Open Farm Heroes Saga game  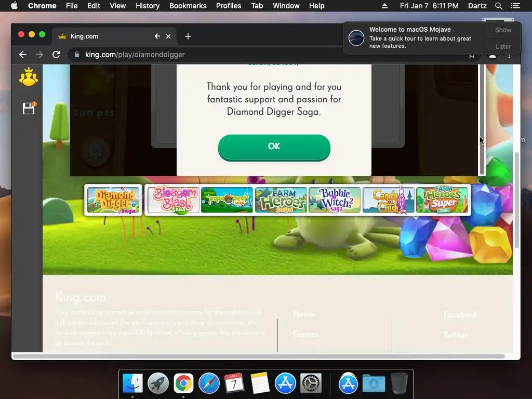(x=281, y=200)
